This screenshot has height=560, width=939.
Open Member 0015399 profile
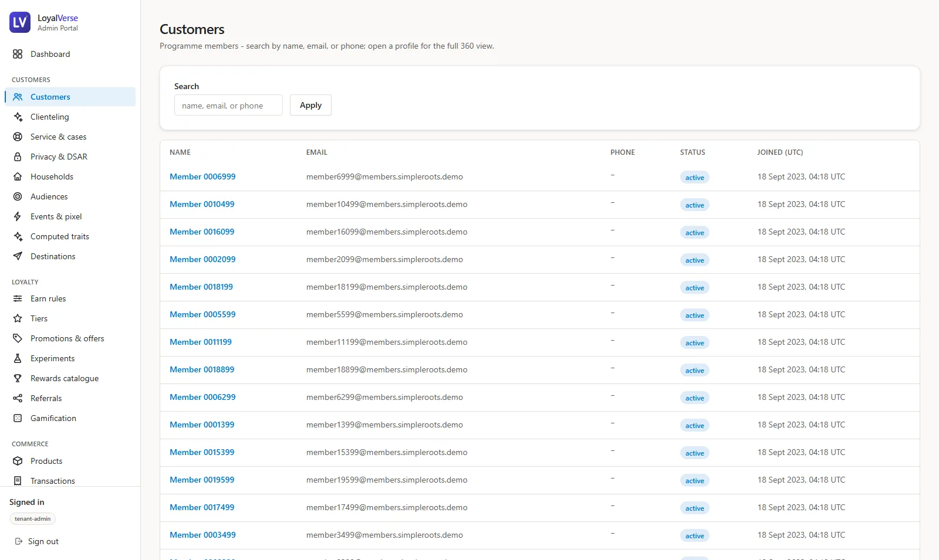click(202, 452)
